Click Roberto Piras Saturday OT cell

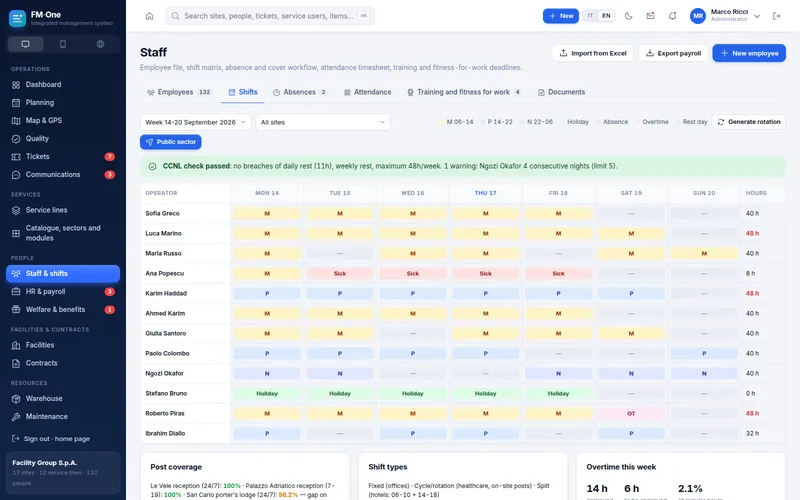(x=631, y=413)
